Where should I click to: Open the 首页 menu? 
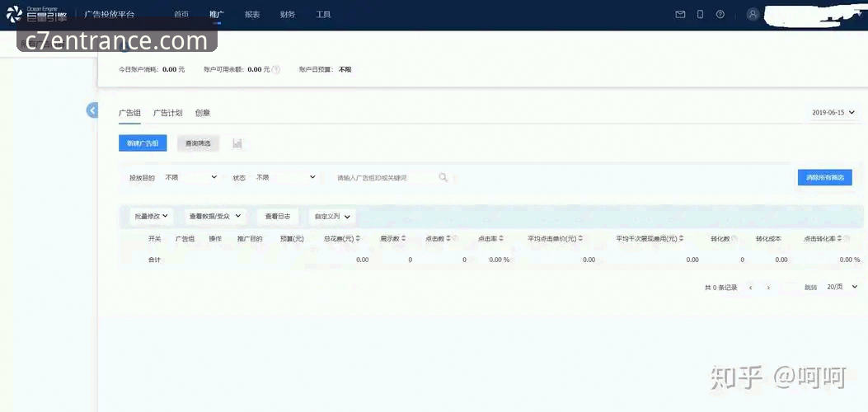pos(181,14)
